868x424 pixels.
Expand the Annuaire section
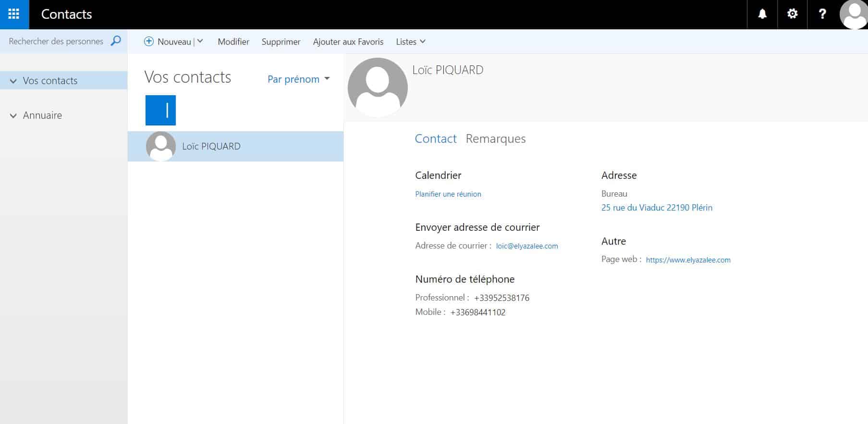[13, 115]
